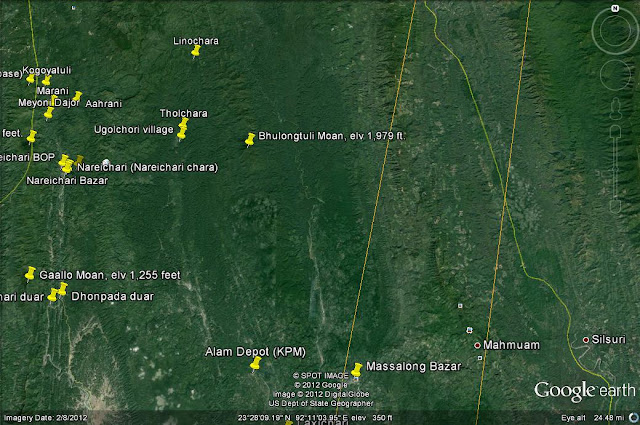The height and width of the screenshot is (425, 640).
Task: Click the 'Eye alt 24.48 mi' readout
Action: [592, 418]
